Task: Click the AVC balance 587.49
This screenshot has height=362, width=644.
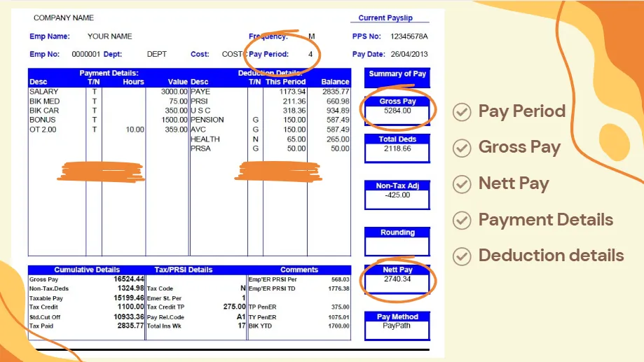Action: (x=338, y=130)
